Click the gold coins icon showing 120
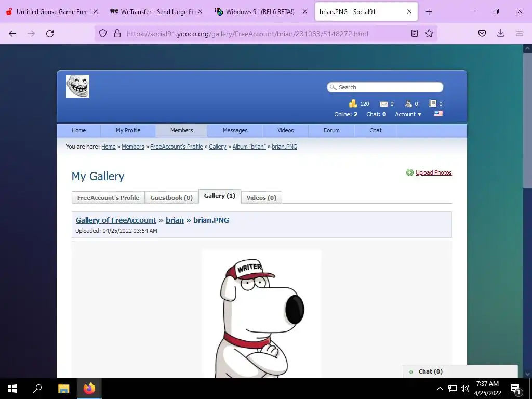The image size is (532, 399). coord(353,103)
